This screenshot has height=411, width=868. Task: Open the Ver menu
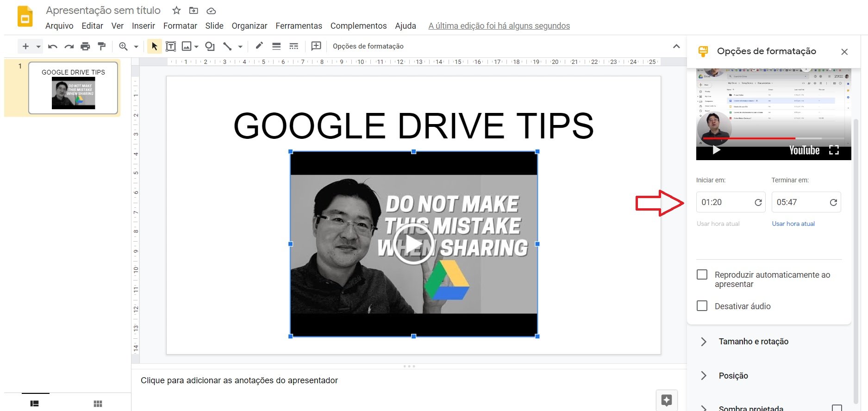click(118, 26)
